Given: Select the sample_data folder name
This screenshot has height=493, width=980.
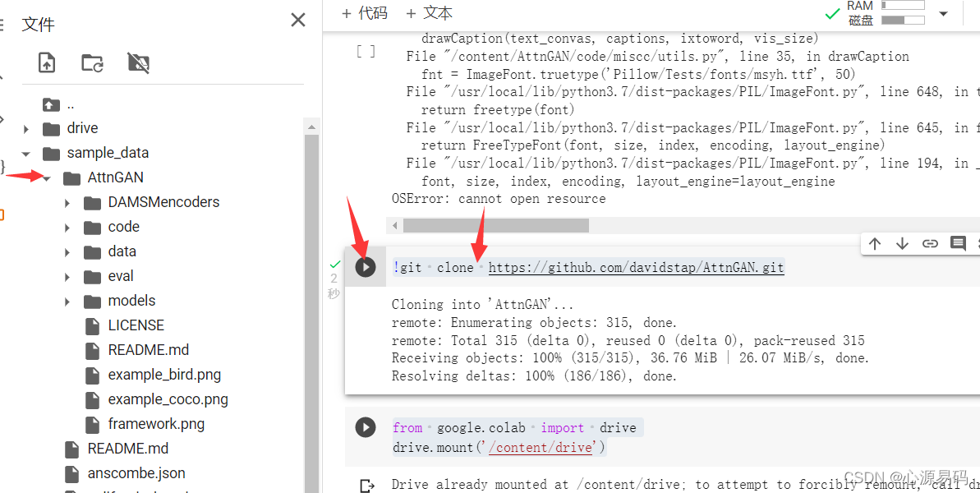Looking at the screenshot, I should click(108, 153).
